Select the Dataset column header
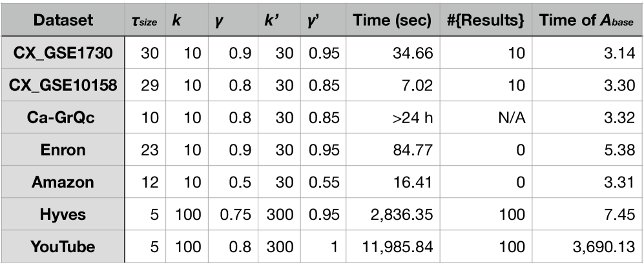This screenshot has height=267, width=644. click(x=63, y=20)
